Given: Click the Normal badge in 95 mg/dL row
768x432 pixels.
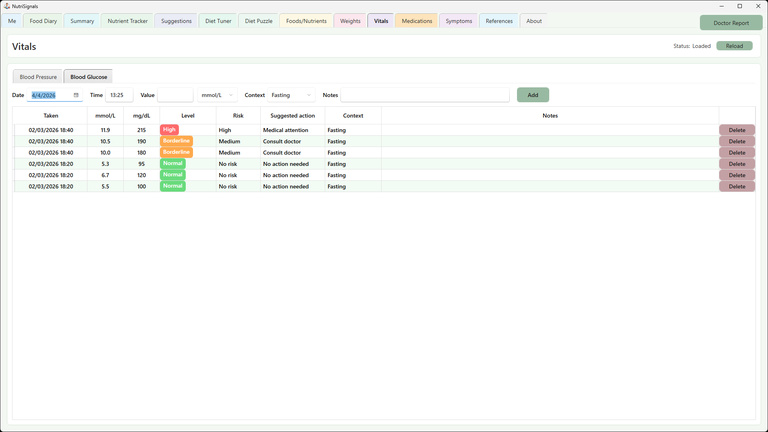Looking at the screenshot, I should coord(173,164).
